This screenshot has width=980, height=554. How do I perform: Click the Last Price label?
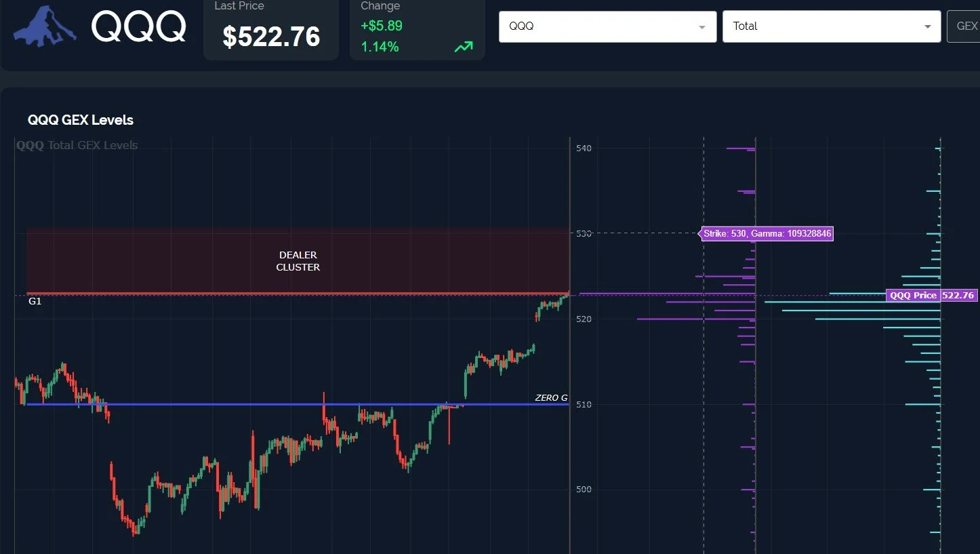click(x=239, y=6)
